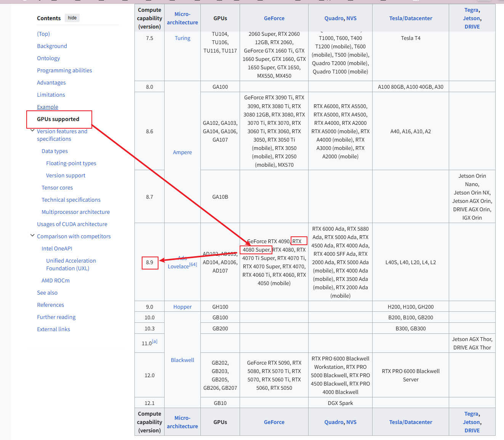Go to Advantages section

pyautogui.click(x=51, y=83)
